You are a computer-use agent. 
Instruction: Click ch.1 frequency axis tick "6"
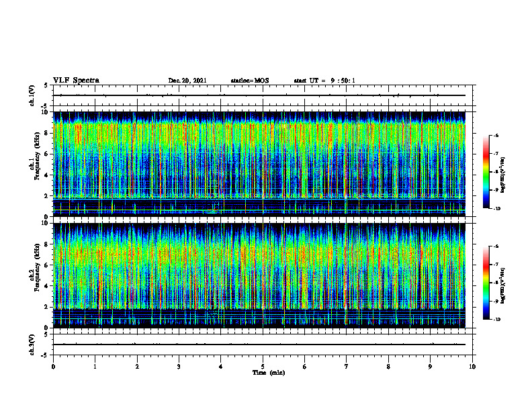[x=47, y=154]
